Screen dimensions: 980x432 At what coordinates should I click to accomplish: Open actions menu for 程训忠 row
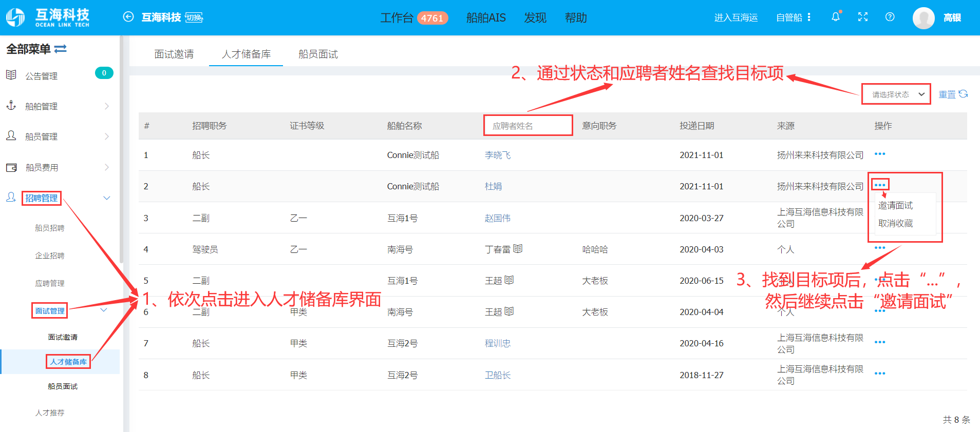880,342
